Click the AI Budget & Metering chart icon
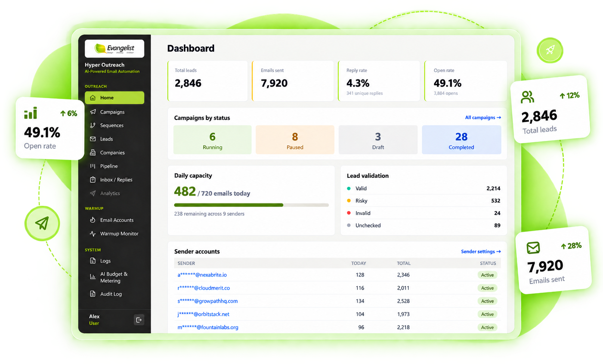The height and width of the screenshot is (364, 603). pyautogui.click(x=93, y=277)
